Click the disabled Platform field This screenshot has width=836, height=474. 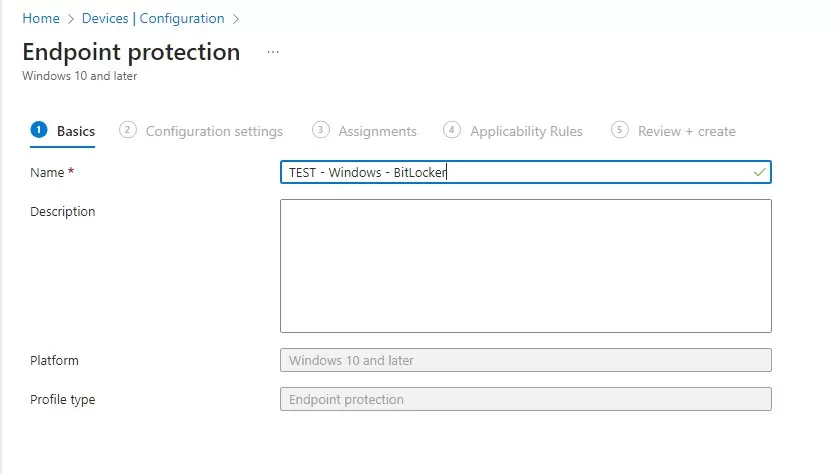pyautogui.click(x=526, y=360)
